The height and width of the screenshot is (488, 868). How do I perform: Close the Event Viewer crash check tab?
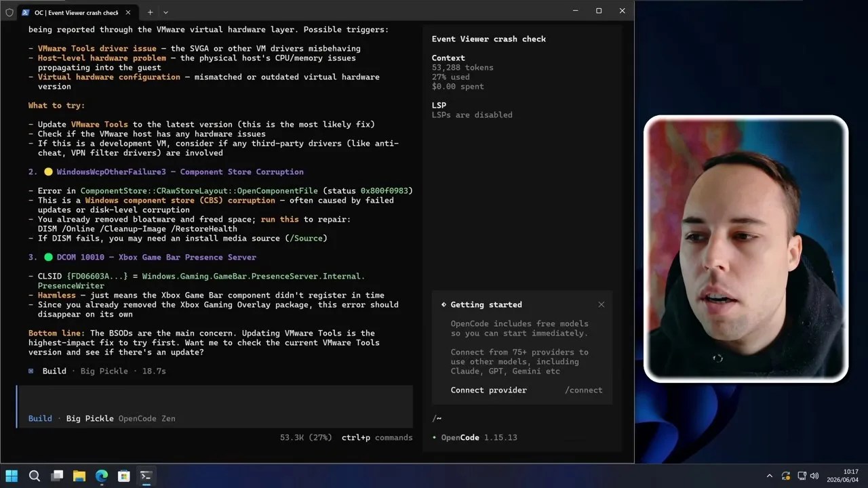(127, 12)
